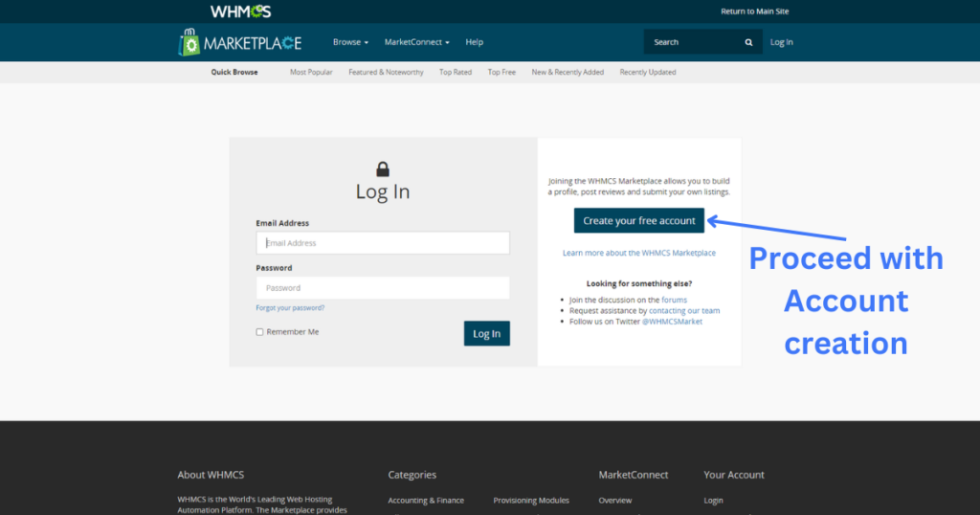The image size is (980, 515).
Task: Show Recently Updated listings
Action: point(648,72)
